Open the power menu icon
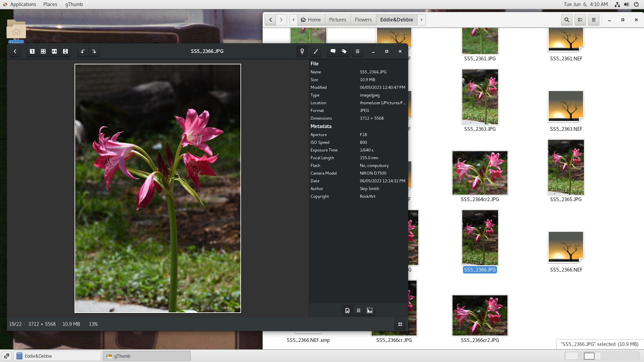 coord(636,4)
